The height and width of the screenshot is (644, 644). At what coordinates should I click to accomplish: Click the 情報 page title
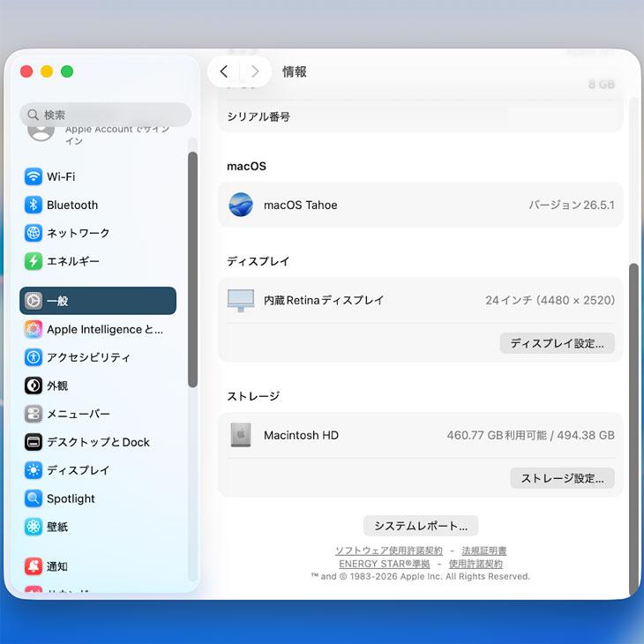(x=294, y=71)
